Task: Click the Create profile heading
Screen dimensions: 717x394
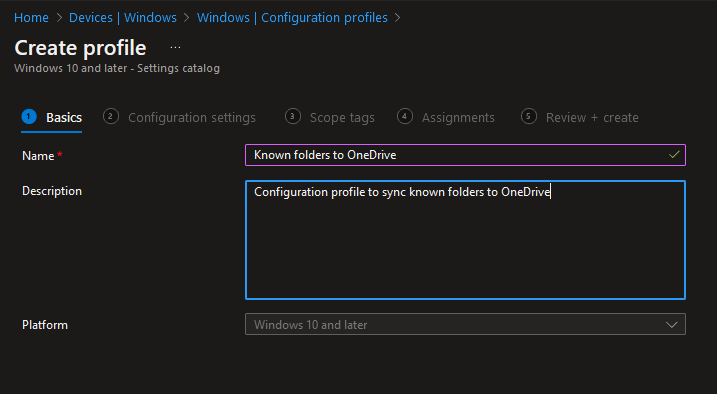Action: 80,48
